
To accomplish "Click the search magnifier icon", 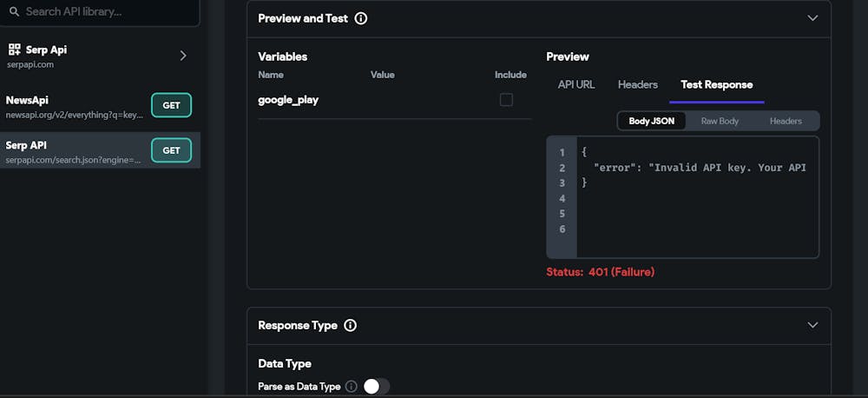I will pyautogui.click(x=14, y=12).
